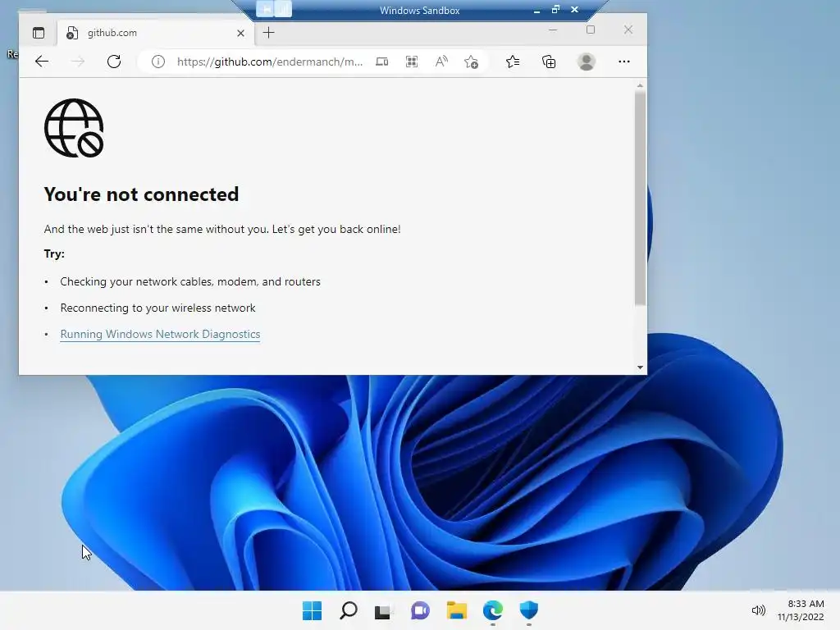The height and width of the screenshot is (630, 840).
Task: Click the forward navigation arrow
Action: 78,62
